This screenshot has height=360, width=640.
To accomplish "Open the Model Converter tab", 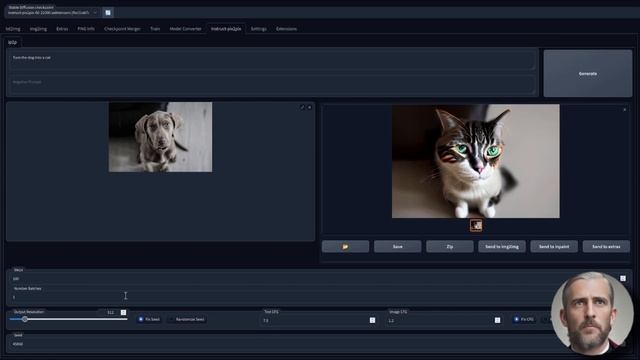I will coord(186,29).
